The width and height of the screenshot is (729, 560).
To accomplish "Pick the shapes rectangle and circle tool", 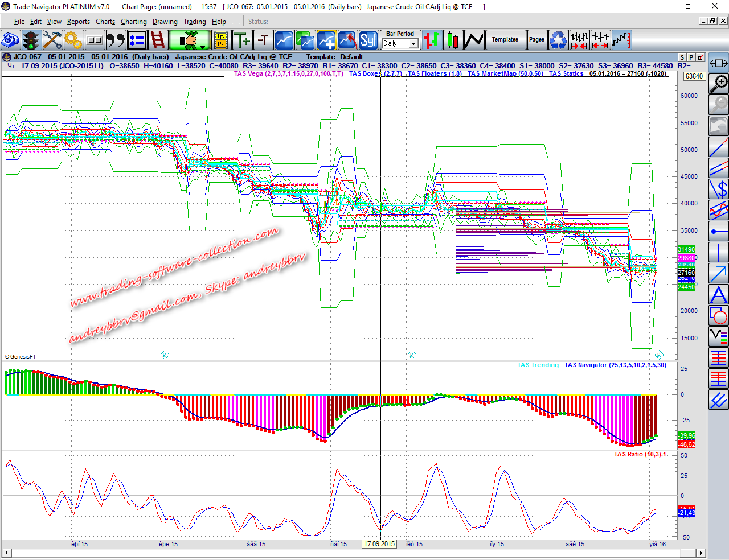I will coord(719,316).
